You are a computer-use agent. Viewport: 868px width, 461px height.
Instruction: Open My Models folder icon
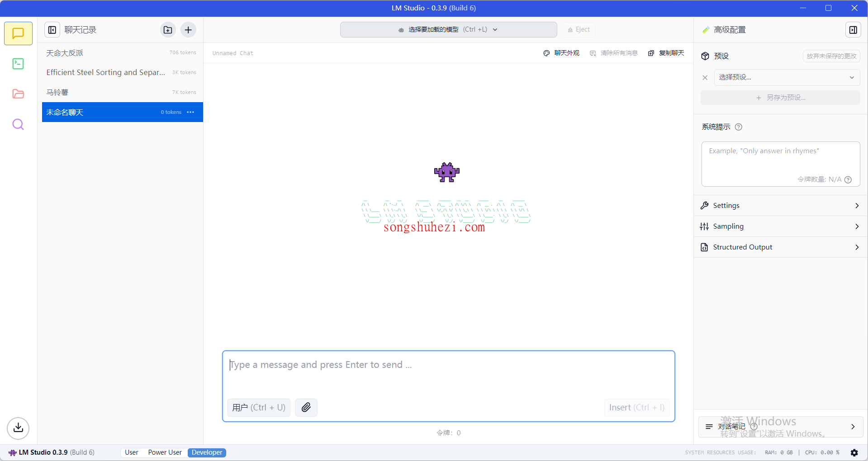pos(18,94)
